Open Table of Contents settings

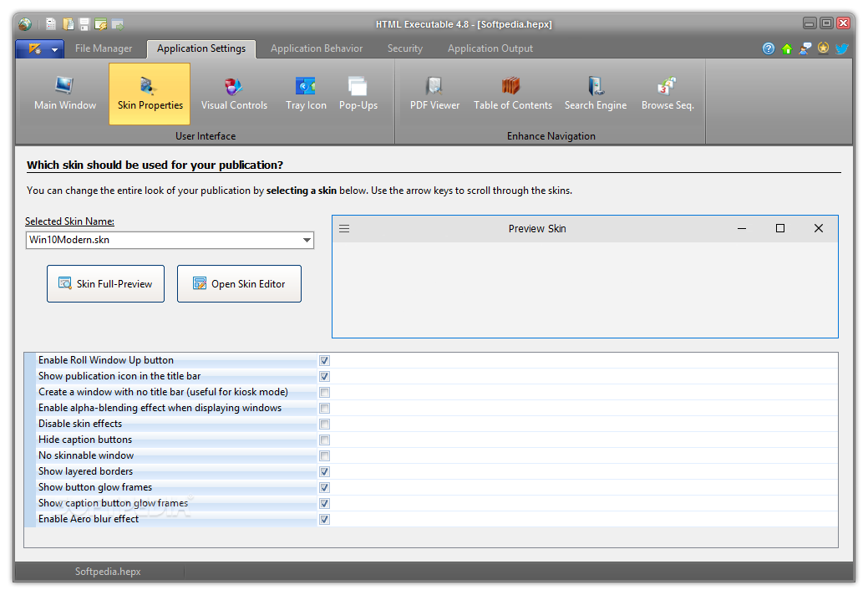pos(513,94)
